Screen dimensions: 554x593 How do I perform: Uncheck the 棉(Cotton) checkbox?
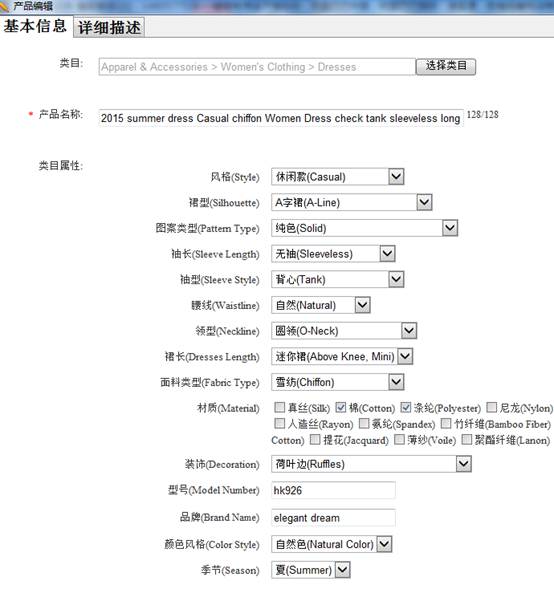(x=341, y=407)
